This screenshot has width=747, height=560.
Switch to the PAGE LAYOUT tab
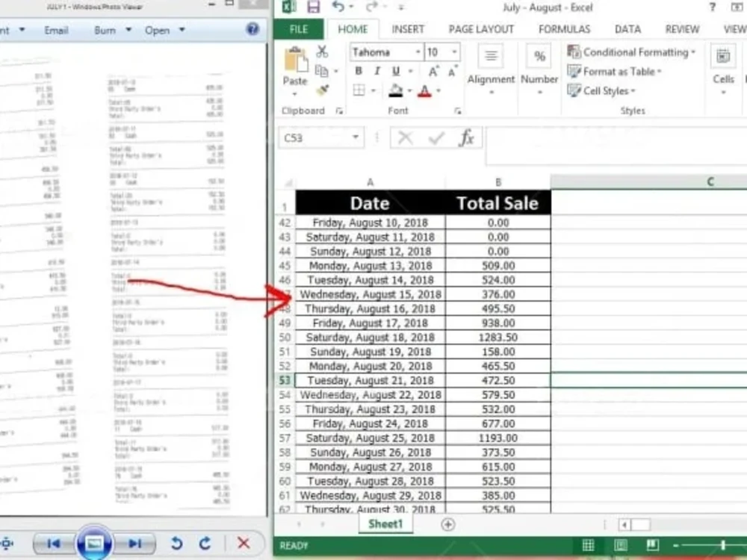[481, 30]
